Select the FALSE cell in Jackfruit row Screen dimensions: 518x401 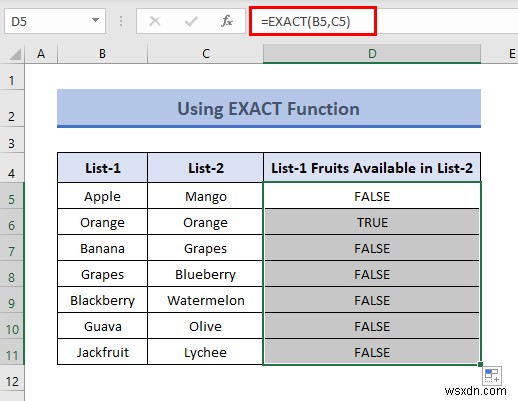[372, 352]
